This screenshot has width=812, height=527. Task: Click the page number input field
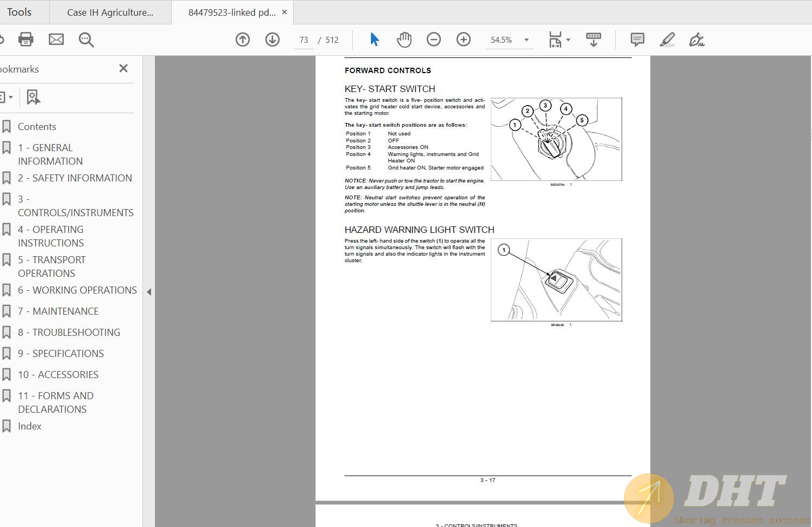point(303,40)
